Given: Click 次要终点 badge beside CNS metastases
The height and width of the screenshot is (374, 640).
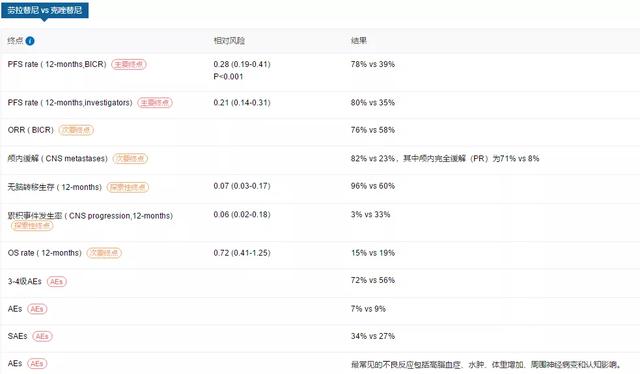Looking at the screenshot, I should (x=130, y=158).
